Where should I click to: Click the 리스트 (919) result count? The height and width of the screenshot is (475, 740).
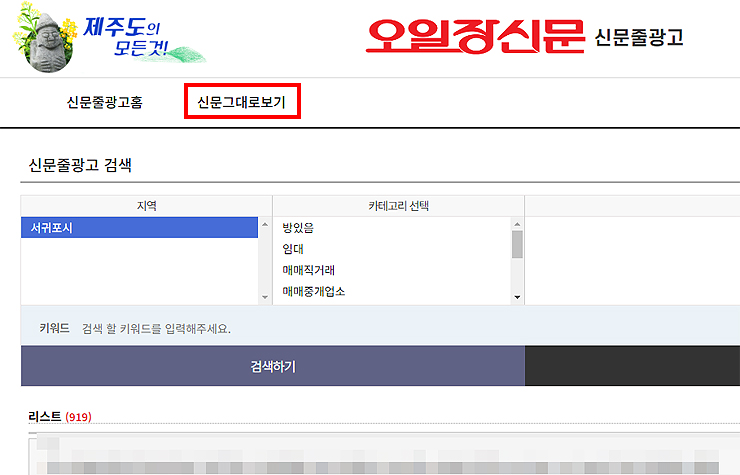[x=60, y=417]
